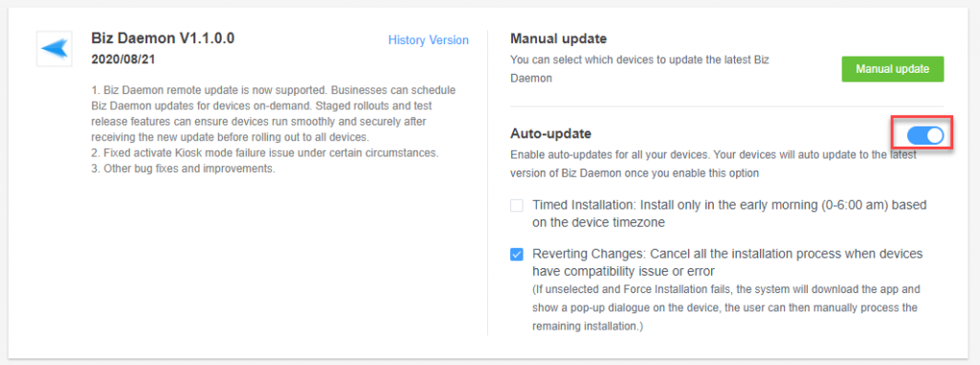This screenshot has width=980, height=365.
Task: Click the Other bug fixes and improvements note
Action: point(183,169)
